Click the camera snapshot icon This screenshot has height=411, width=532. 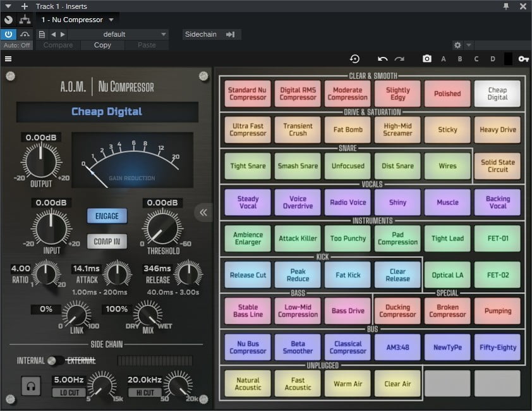(x=427, y=59)
